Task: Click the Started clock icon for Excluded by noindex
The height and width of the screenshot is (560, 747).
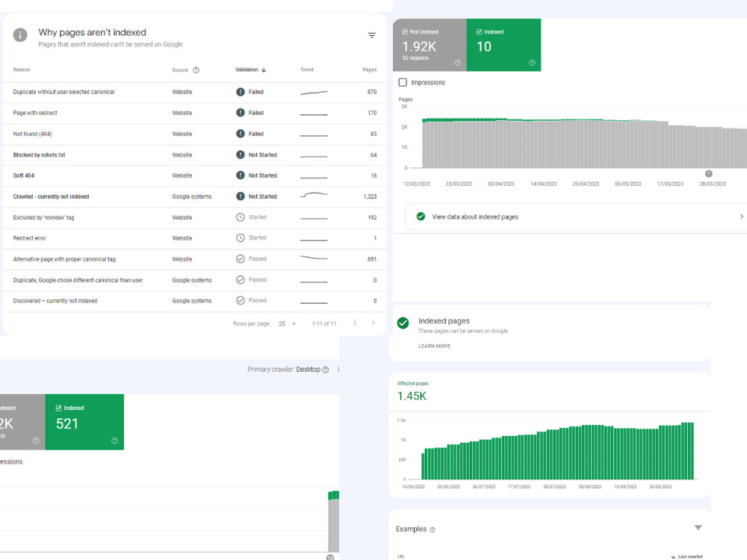Action: [x=241, y=217]
